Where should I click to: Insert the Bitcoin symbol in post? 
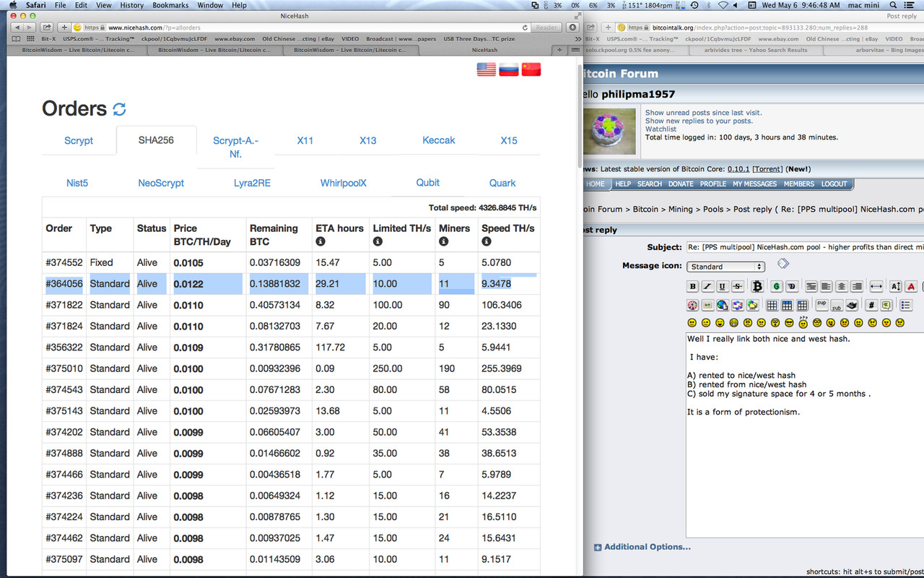click(x=757, y=287)
